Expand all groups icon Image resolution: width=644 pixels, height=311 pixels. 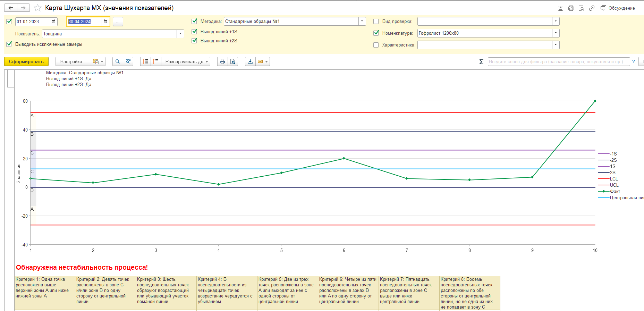tap(156, 61)
